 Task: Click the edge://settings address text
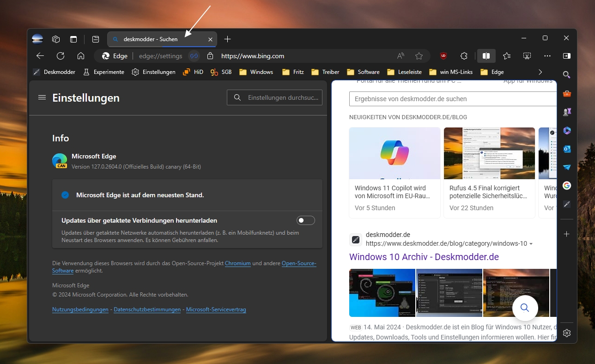pyautogui.click(x=161, y=56)
